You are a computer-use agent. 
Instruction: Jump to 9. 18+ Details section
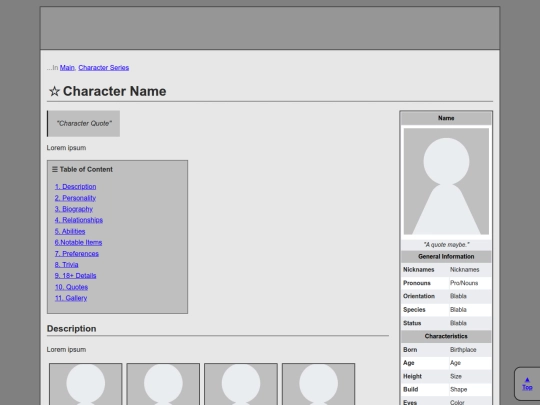[x=75, y=276]
